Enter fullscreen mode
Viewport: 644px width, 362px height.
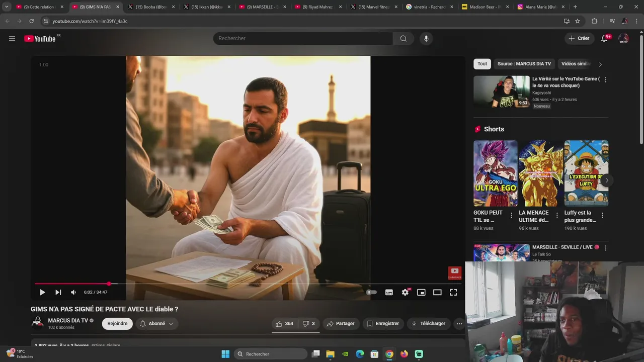(453, 292)
